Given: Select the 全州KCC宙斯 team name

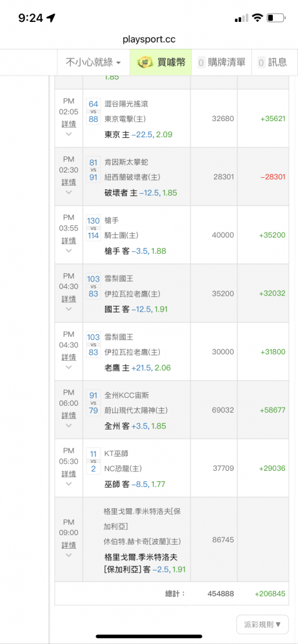Looking at the screenshot, I should (127, 395).
